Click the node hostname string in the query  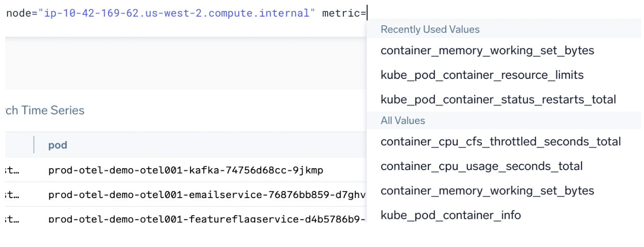coord(179,13)
